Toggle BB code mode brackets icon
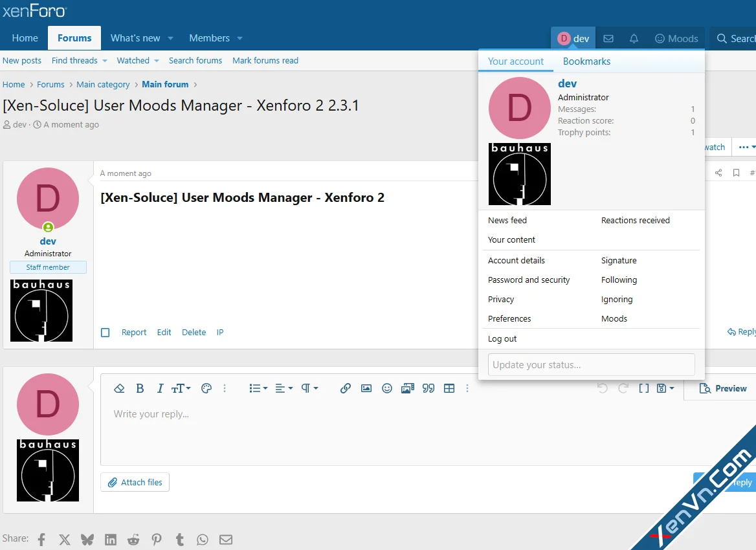Viewport: 756px width, 550px height. pos(643,388)
